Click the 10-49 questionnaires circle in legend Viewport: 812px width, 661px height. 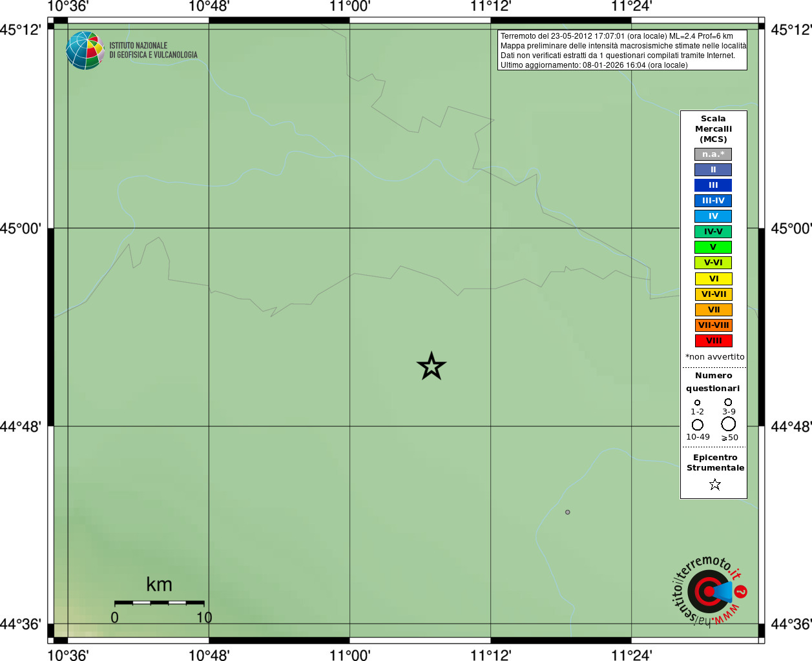tap(698, 425)
